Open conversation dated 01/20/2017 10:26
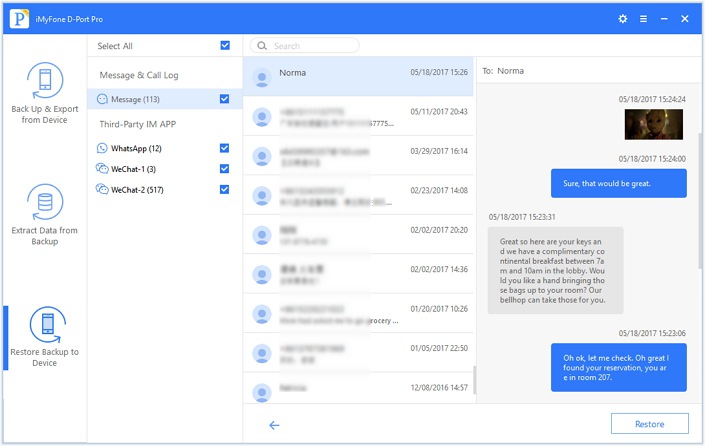This screenshot has width=705, height=446. click(x=358, y=313)
